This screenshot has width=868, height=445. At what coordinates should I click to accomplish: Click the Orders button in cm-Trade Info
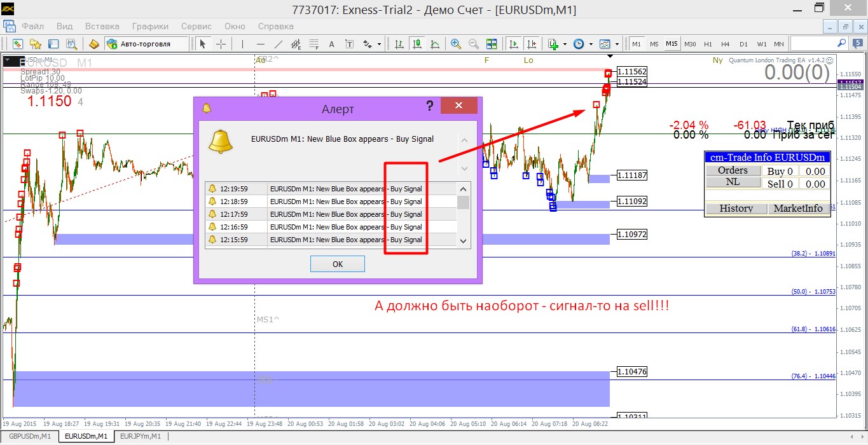click(x=733, y=170)
